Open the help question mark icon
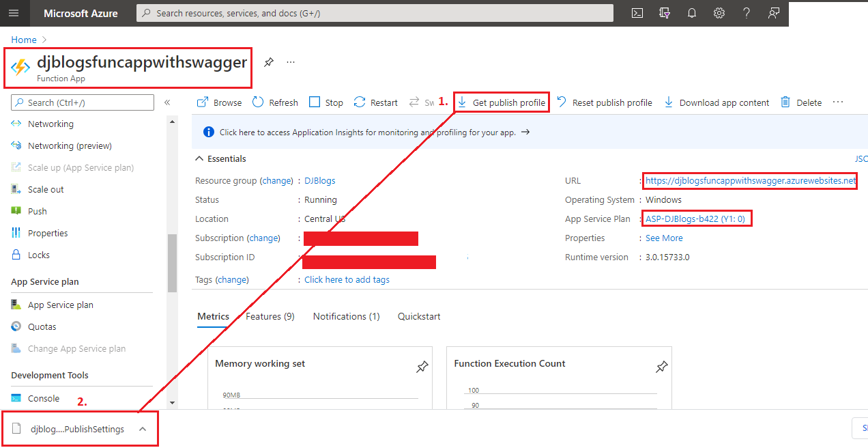Image resolution: width=868 pixels, height=448 pixels. pyautogui.click(x=747, y=13)
